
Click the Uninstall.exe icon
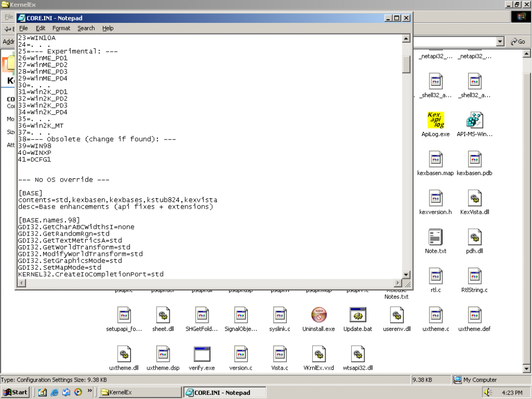point(318,315)
